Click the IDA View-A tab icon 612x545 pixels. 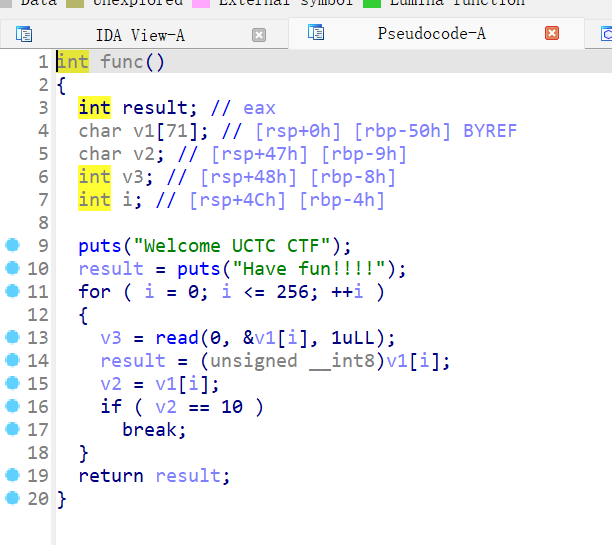pos(24,35)
